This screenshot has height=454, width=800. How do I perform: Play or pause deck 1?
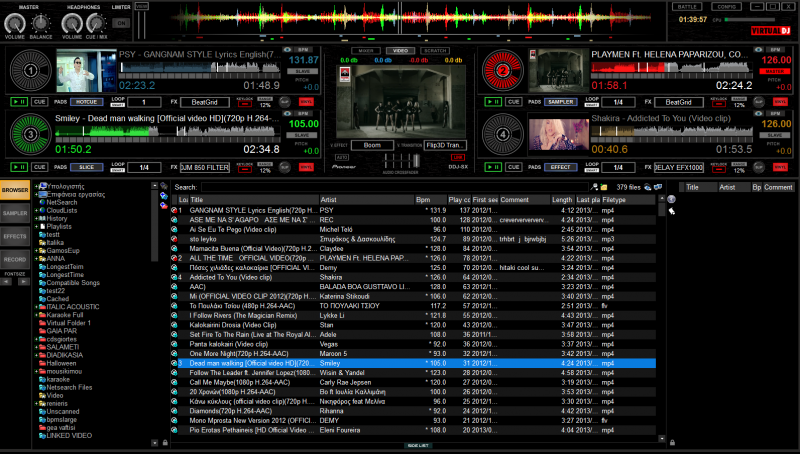pos(19,102)
